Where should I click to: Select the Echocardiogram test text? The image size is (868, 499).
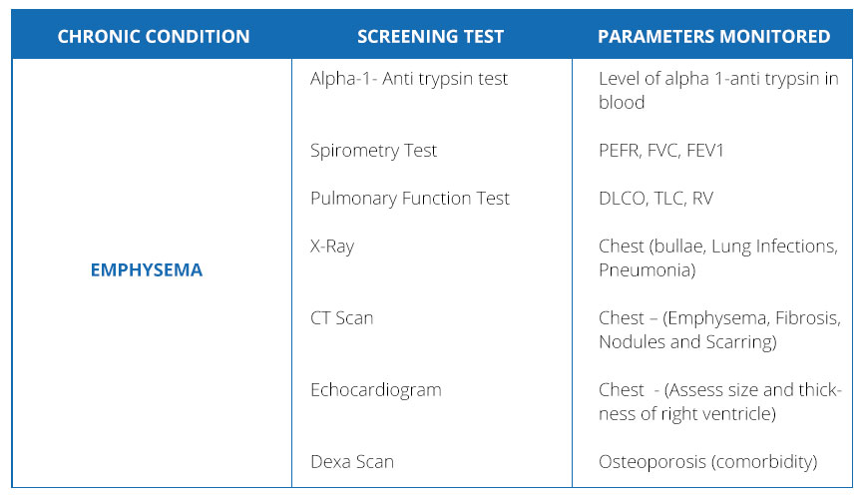pos(375,390)
